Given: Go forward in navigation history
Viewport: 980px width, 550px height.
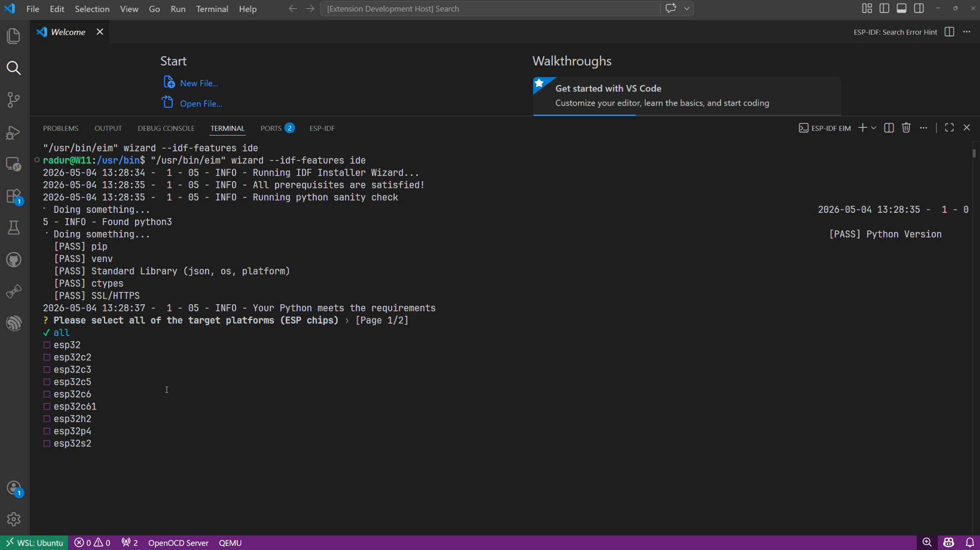Looking at the screenshot, I should pos(310,9).
